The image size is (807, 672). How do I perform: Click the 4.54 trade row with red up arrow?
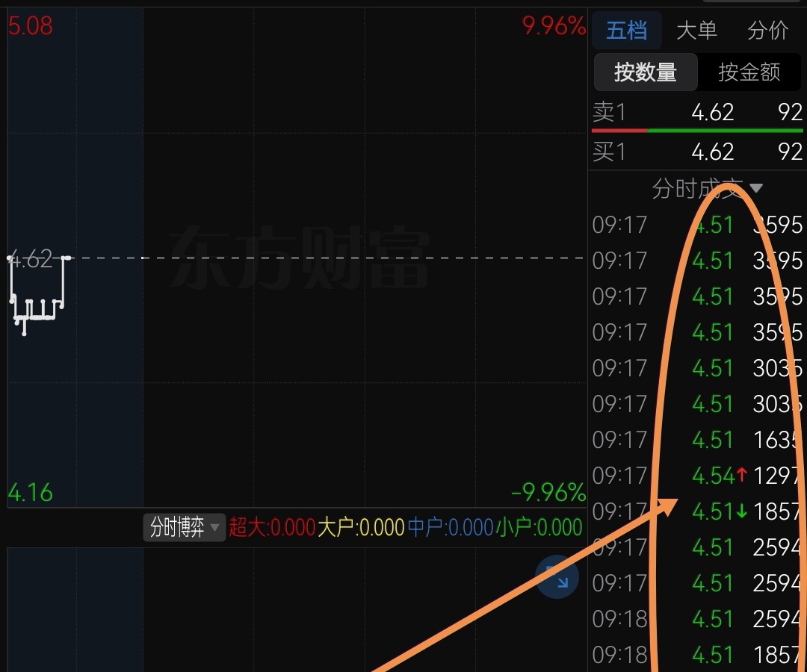click(x=697, y=476)
